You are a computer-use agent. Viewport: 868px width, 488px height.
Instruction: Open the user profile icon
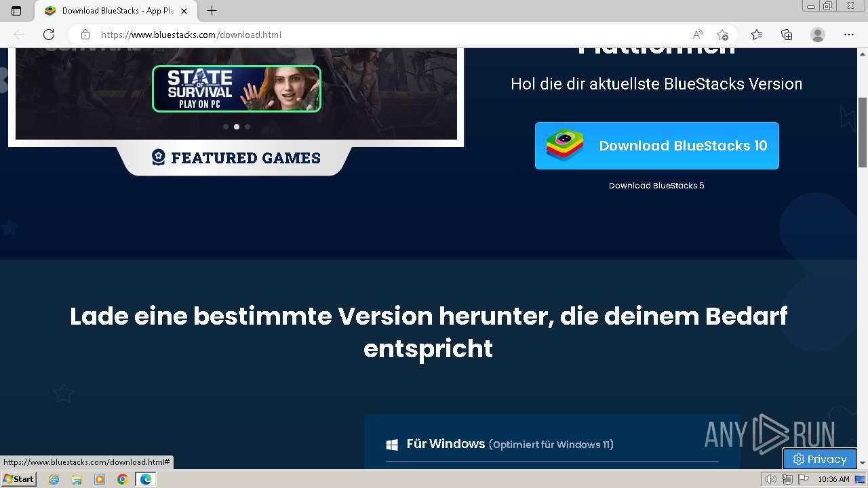click(x=818, y=35)
